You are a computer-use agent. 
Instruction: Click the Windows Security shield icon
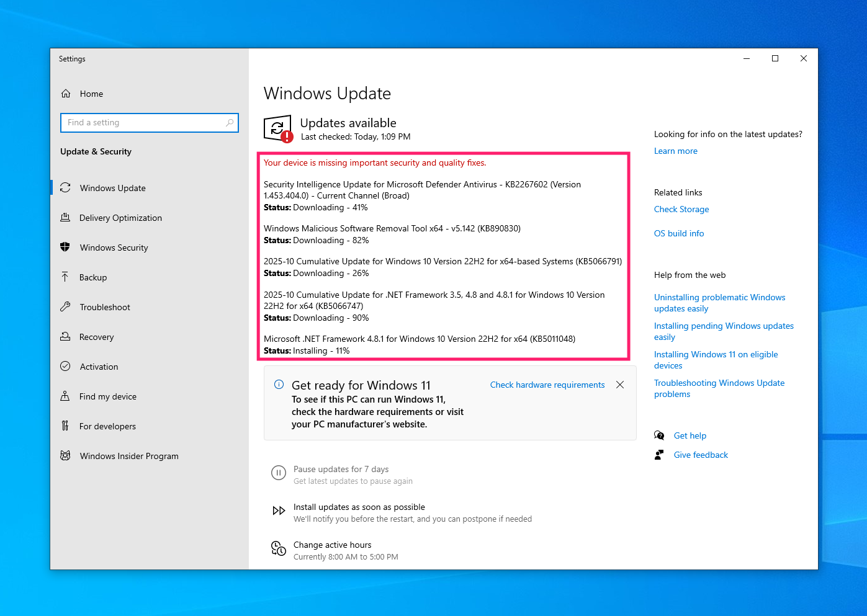pyautogui.click(x=65, y=247)
